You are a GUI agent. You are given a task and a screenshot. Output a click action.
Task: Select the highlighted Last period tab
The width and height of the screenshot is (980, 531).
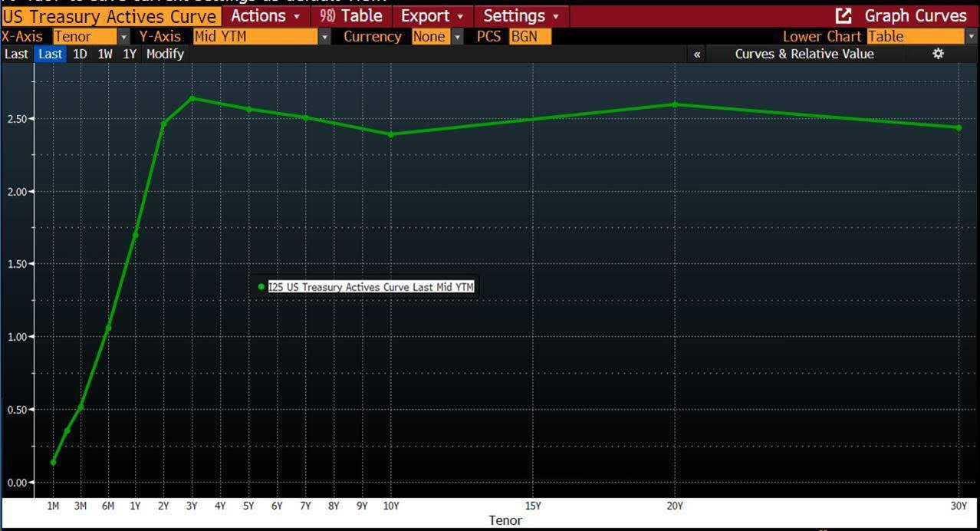pos(50,54)
